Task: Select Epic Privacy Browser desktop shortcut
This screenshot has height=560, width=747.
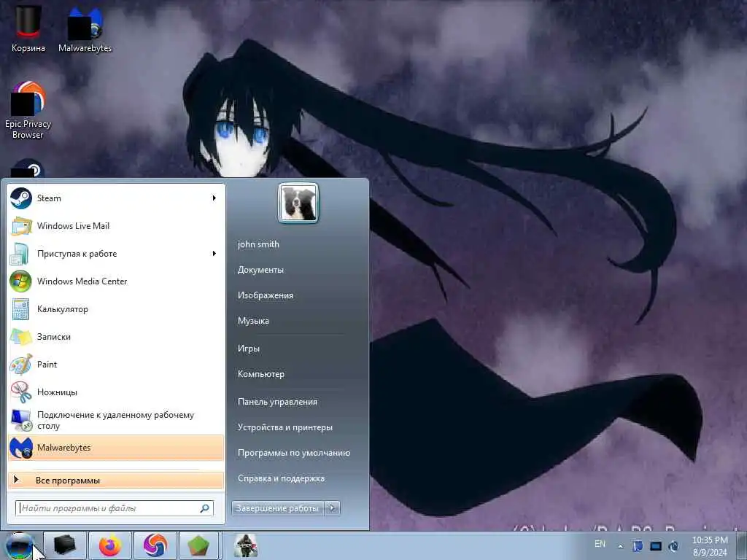Action: point(28,110)
